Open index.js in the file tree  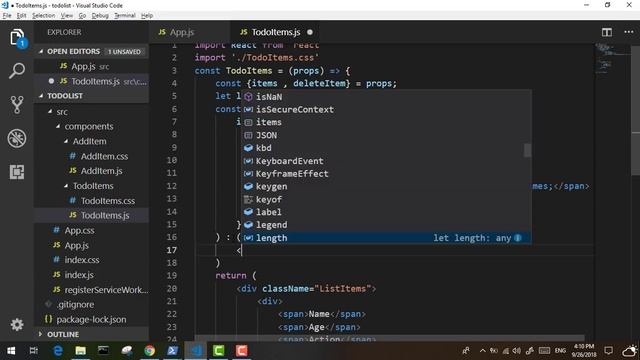(x=91, y=275)
